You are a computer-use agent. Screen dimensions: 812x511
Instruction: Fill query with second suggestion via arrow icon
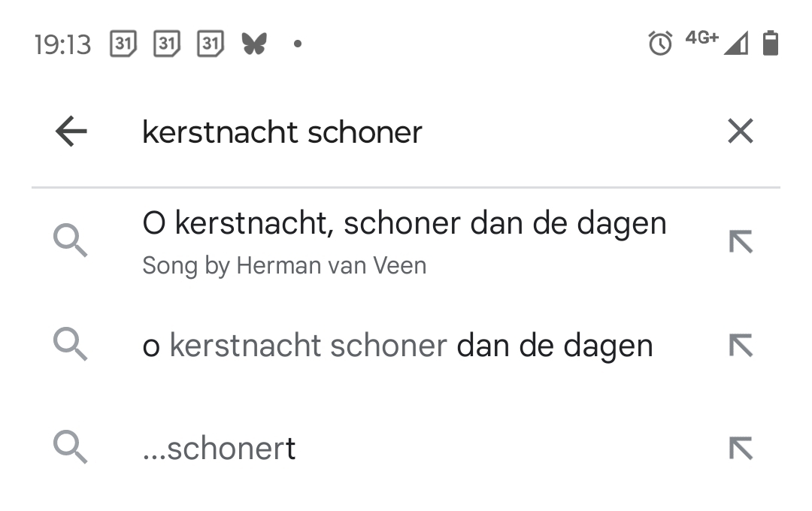pos(741,346)
